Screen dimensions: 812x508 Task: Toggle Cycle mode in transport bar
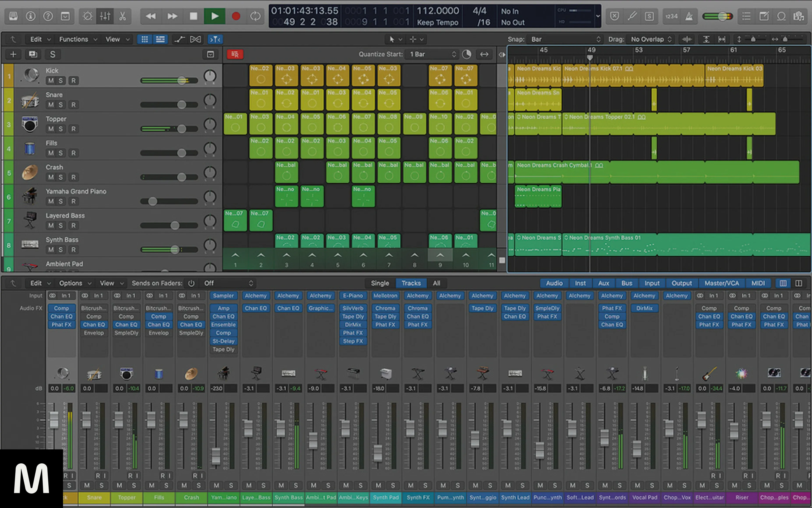[x=255, y=16]
